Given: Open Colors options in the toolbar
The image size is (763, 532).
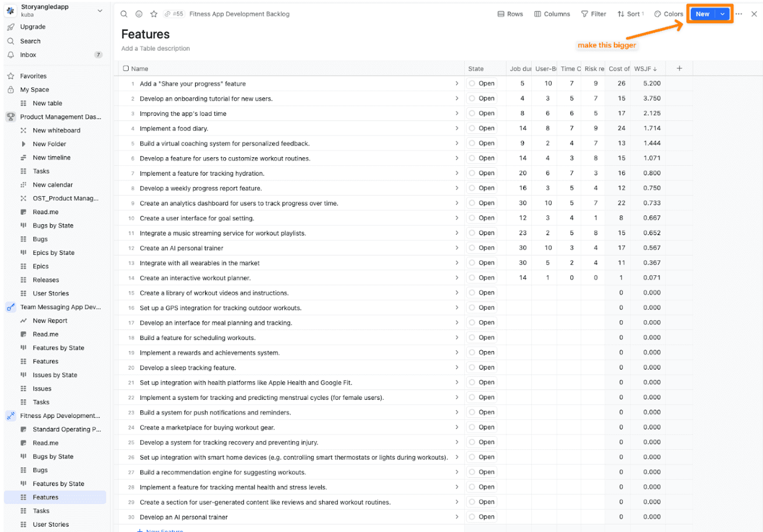Looking at the screenshot, I should click(668, 14).
